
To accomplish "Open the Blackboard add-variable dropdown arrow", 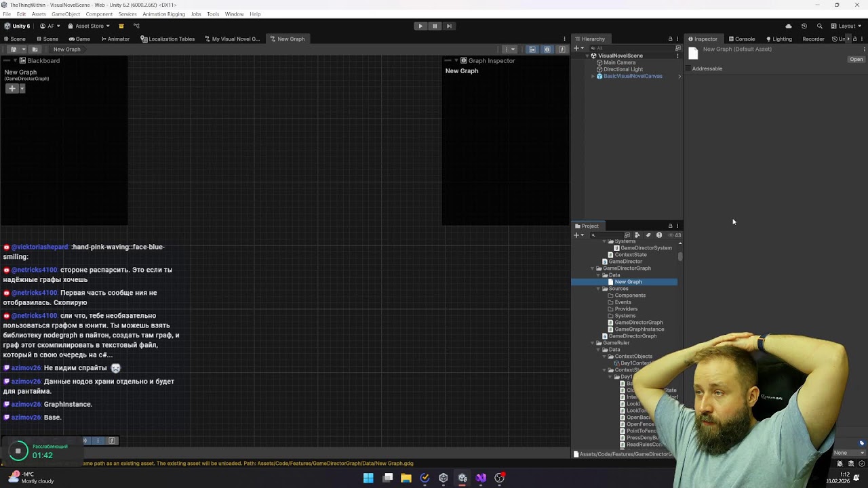I will pos(22,88).
